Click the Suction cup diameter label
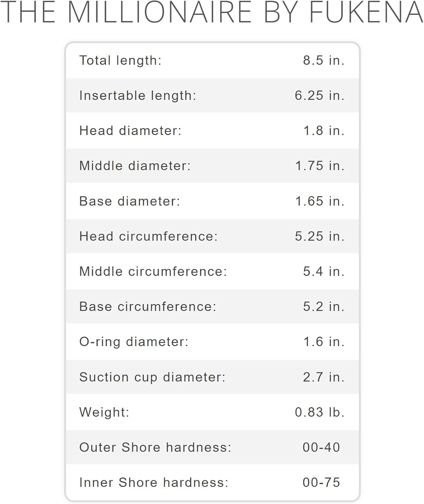The image size is (424, 504). (x=152, y=377)
